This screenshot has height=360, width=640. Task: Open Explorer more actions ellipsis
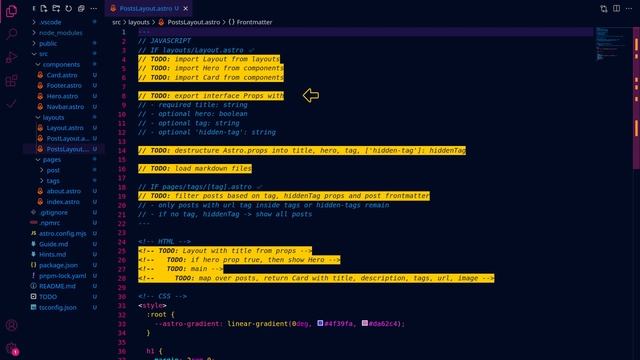pos(93,9)
